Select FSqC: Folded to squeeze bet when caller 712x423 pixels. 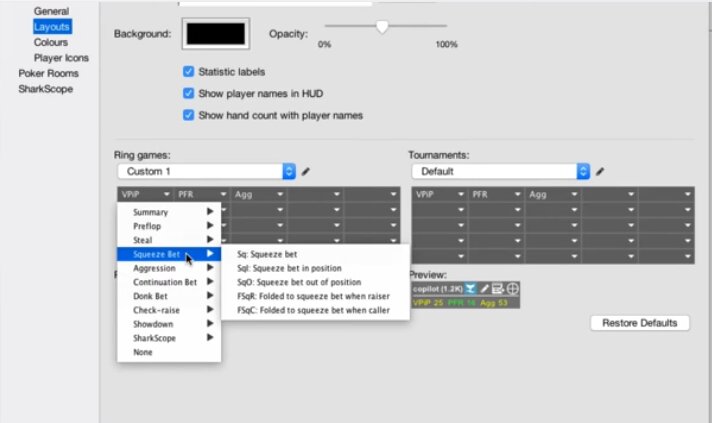(x=315, y=310)
